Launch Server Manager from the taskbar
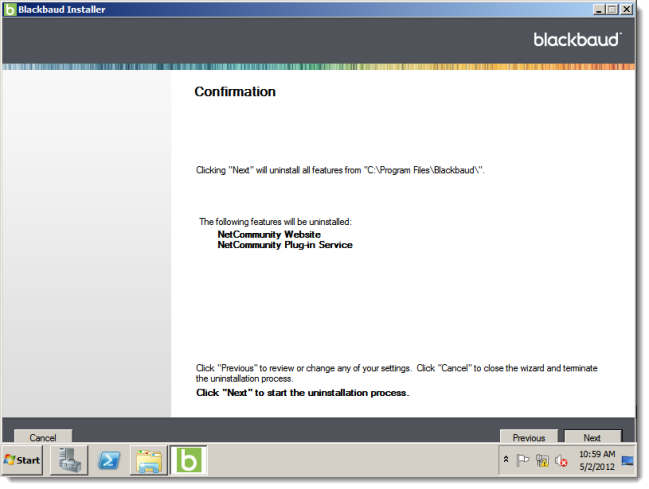This screenshot has width=649, height=489. pyautogui.click(x=69, y=460)
